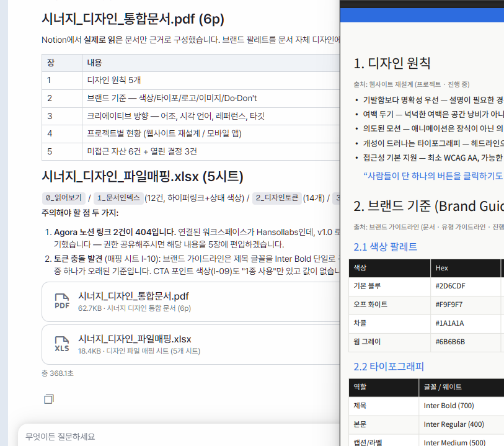Screen dimensions: 504x446
Task: Click the preview heading 2. 브랜드 기준 (Brand Guidelines)
Action: (x=428, y=206)
